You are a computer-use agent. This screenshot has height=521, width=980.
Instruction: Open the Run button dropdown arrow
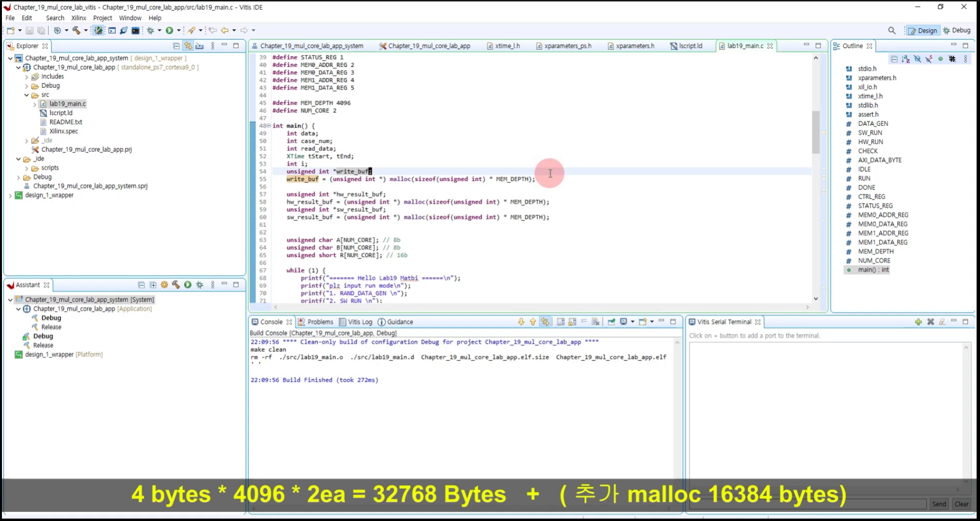coord(178,30)
